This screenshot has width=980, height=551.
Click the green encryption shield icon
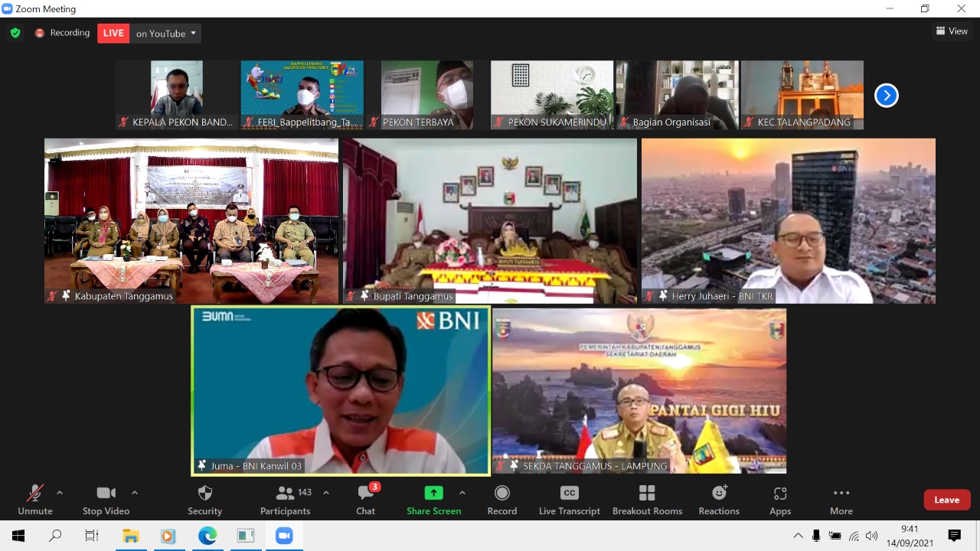(x=15, y=33)
